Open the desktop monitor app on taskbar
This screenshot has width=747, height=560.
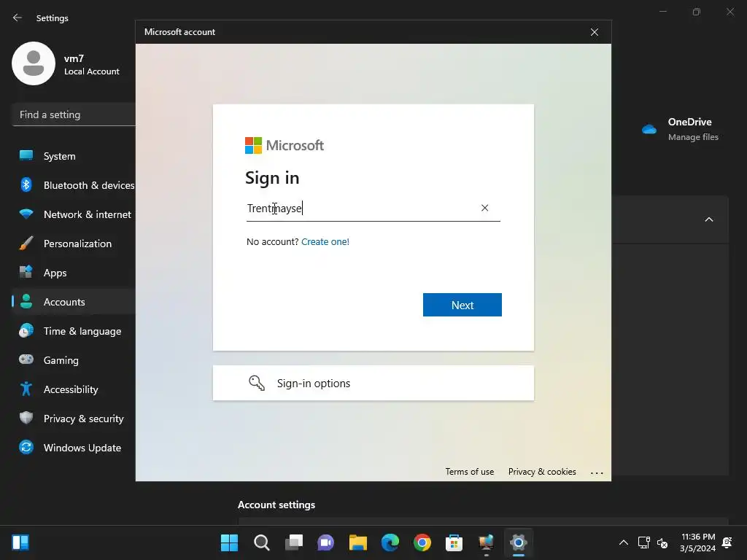click(x=487, y=542)
